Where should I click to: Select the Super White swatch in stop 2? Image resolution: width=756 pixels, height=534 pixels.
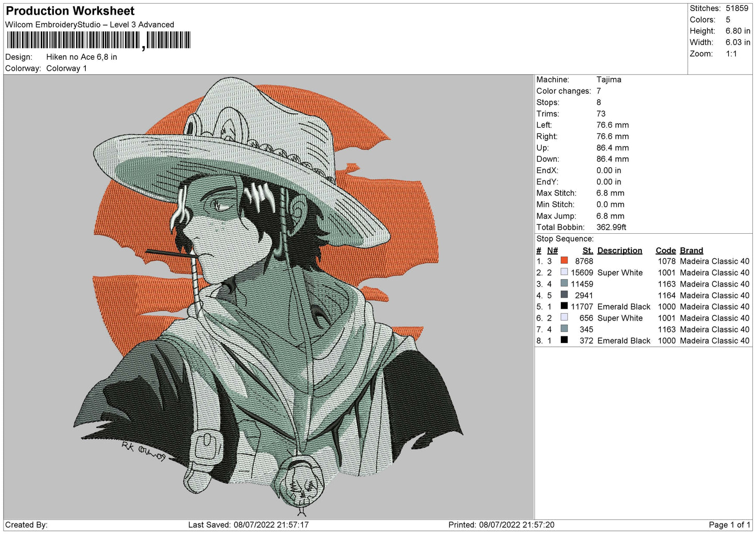point(564,272)
